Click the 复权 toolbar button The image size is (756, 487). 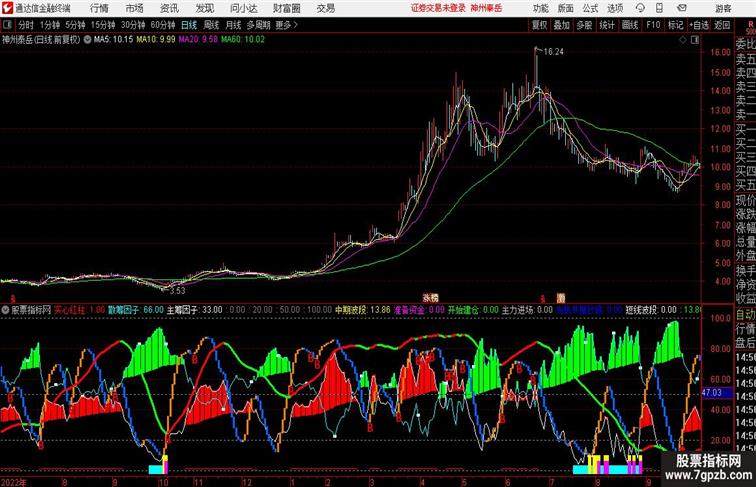pyautogui.click(x=539, y=25)
